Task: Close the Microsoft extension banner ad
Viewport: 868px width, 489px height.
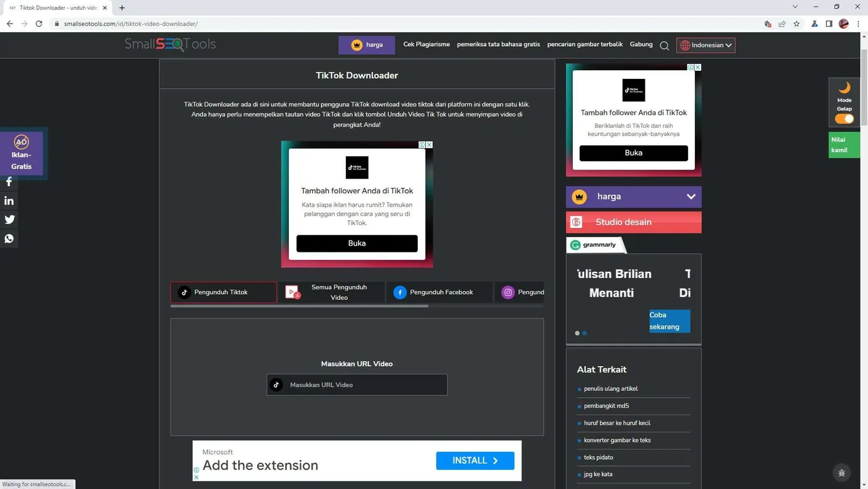Action: (196, 477)
